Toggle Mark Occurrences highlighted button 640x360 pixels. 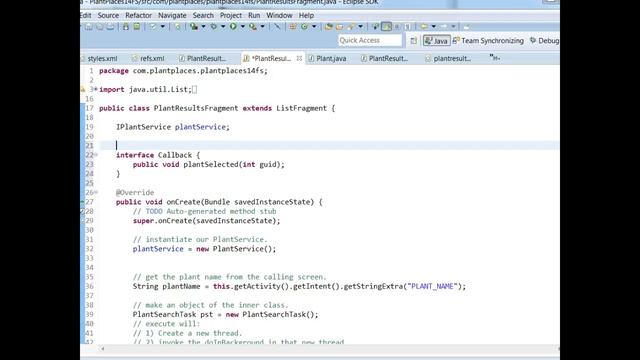(386, 27)
